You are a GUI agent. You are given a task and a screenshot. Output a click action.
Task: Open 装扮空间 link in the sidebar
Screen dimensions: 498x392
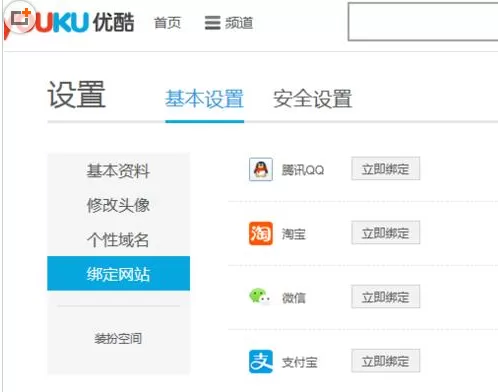[118, 339]
